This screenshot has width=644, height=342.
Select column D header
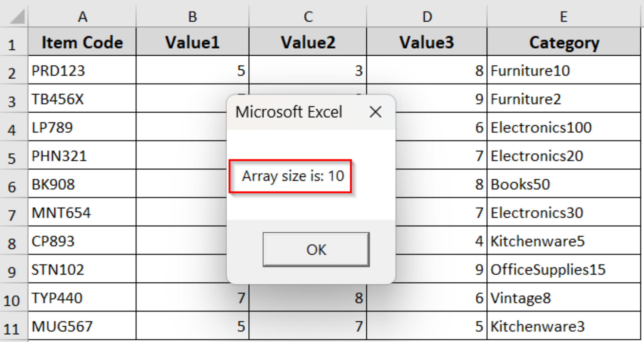point(427,16)
